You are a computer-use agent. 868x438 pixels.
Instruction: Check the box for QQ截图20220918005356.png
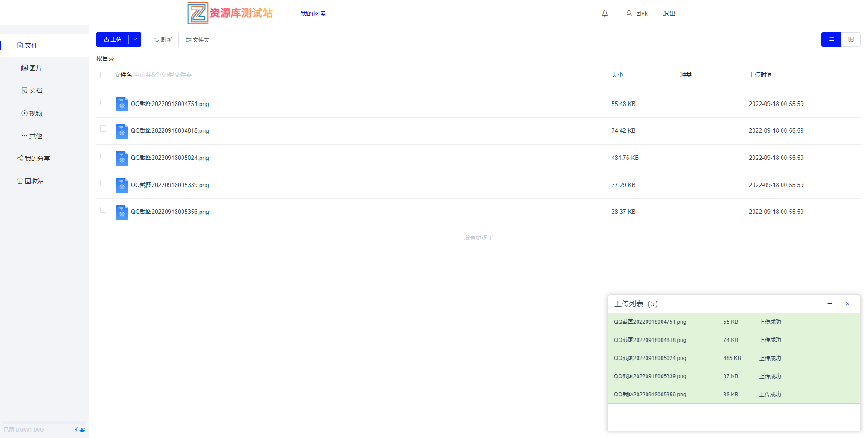click(103, 210)
